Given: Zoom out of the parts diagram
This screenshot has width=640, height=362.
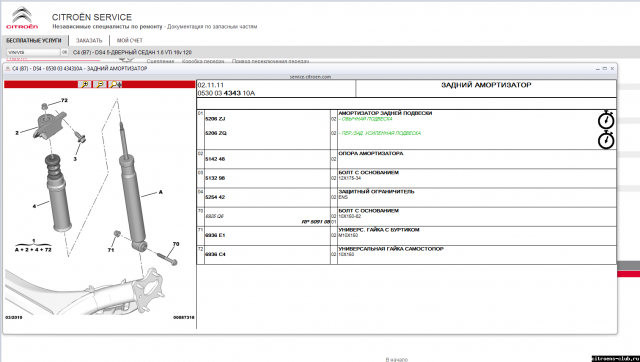Looking at the screenshot, I should tap(100, 84).
